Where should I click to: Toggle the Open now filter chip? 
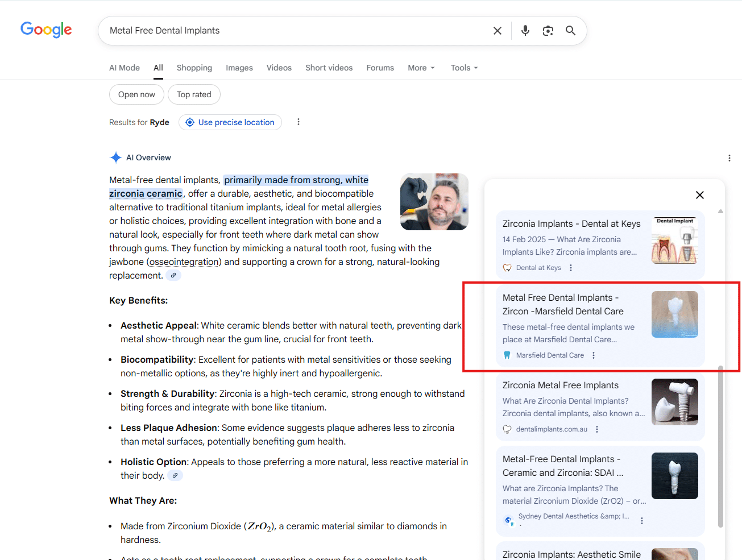[x=136, y=94]
